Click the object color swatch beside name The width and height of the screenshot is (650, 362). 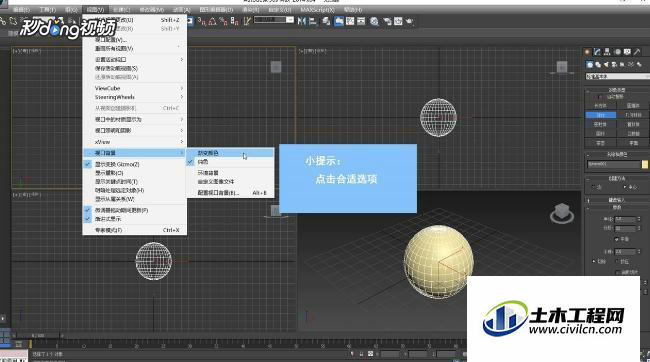coord(645,164)
